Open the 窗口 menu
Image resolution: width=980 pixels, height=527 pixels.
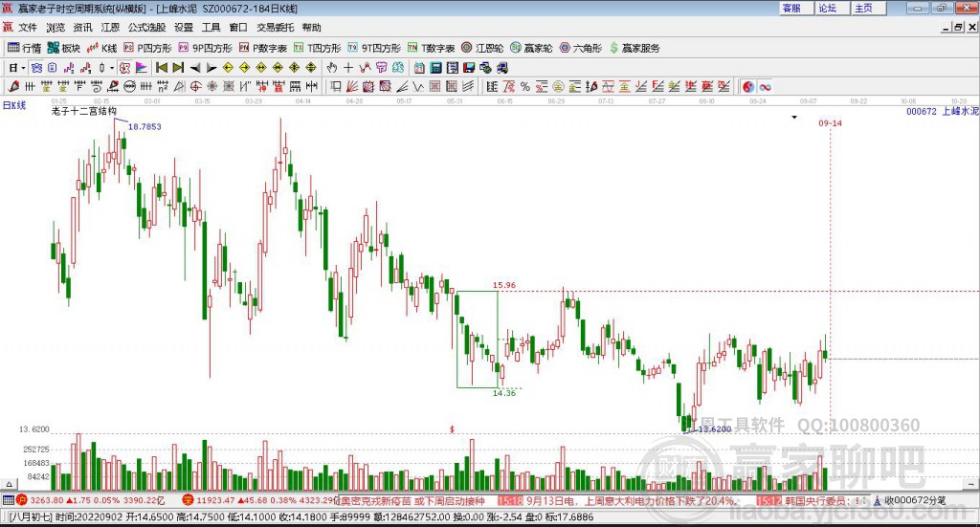point(238,28)
